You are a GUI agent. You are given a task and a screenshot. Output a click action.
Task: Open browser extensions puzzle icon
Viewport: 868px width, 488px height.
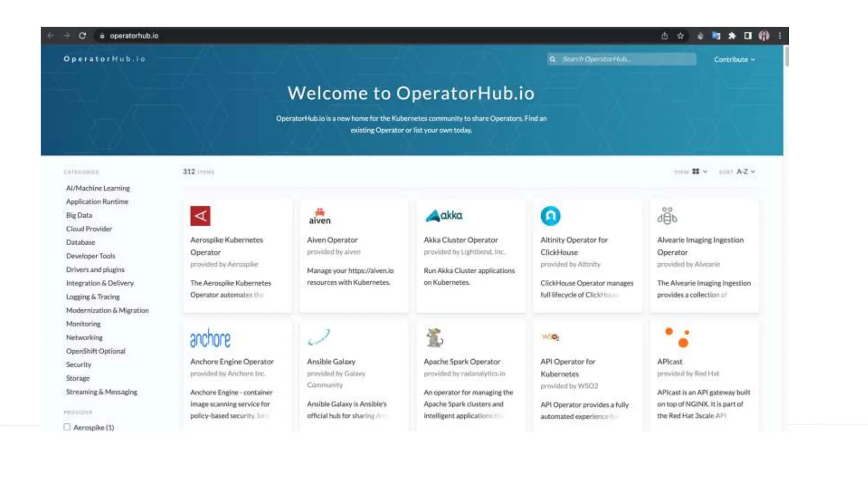coord(732,36)
